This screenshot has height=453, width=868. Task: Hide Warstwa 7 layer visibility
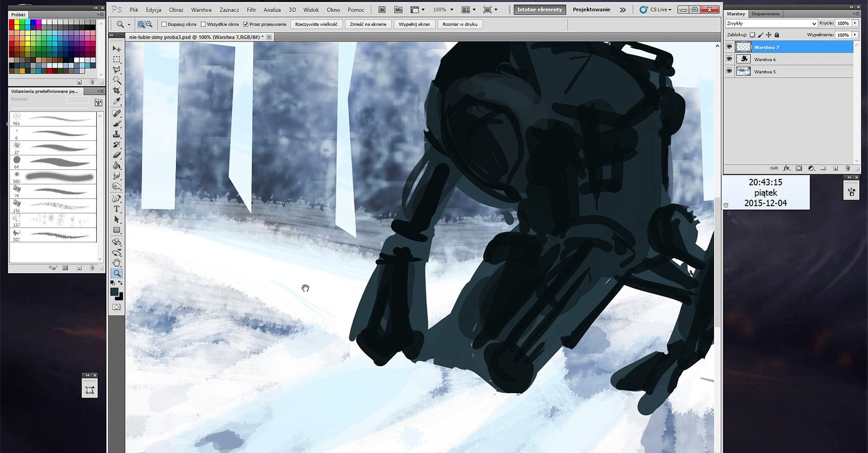point(729,47)
